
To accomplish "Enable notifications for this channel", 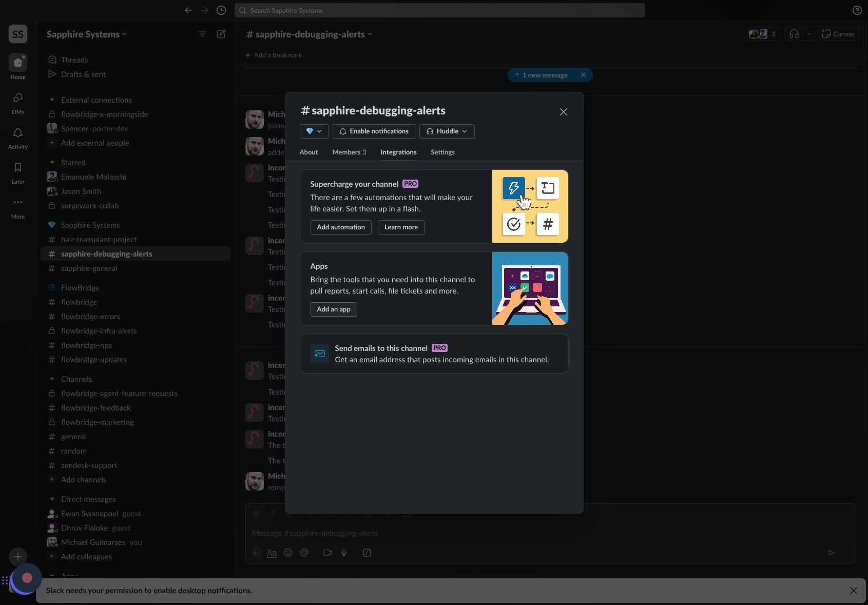I will pos(374,131).
